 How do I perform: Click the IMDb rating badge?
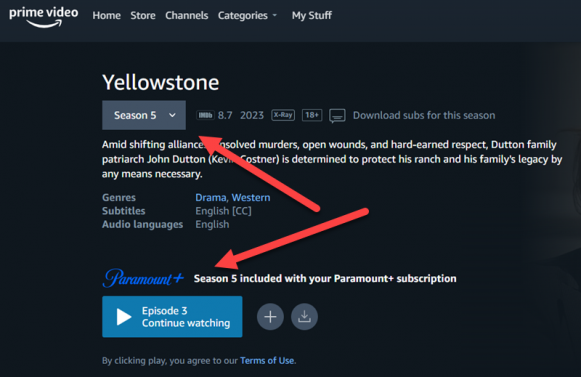(x=205, y=115)
